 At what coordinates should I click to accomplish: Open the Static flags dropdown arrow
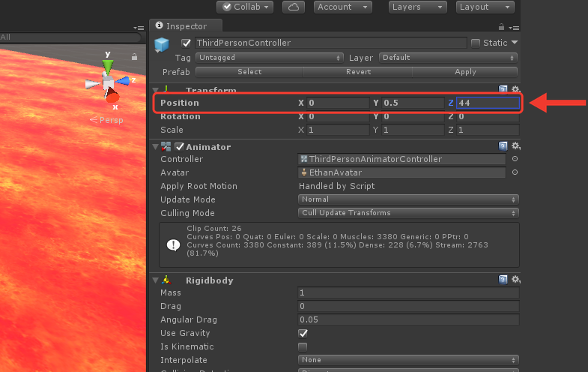pos(515,43)
